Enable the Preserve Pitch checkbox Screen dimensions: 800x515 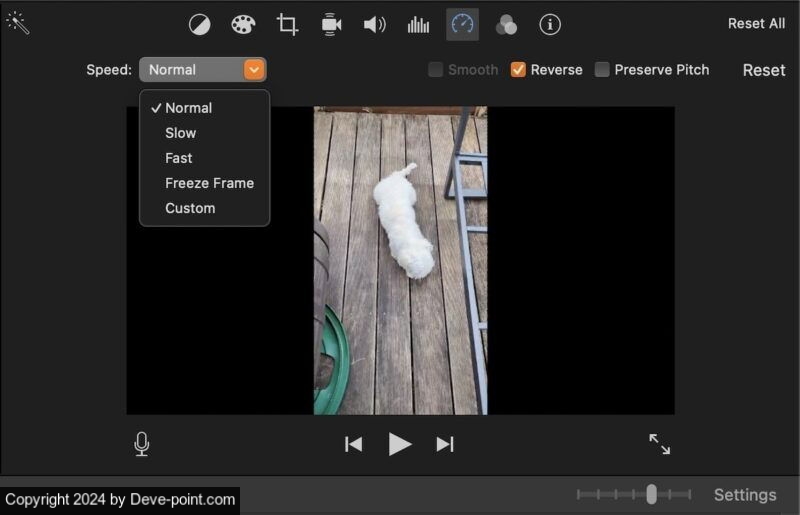(602, 70)
